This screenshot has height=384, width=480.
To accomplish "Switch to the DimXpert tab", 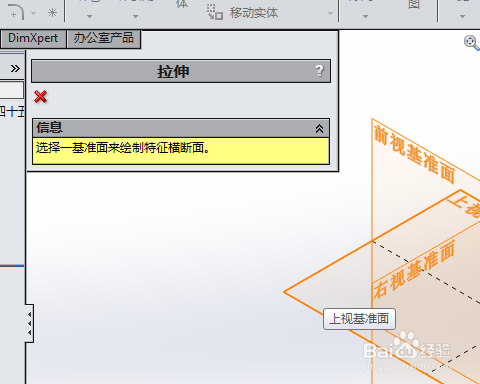I will (33, 38).
